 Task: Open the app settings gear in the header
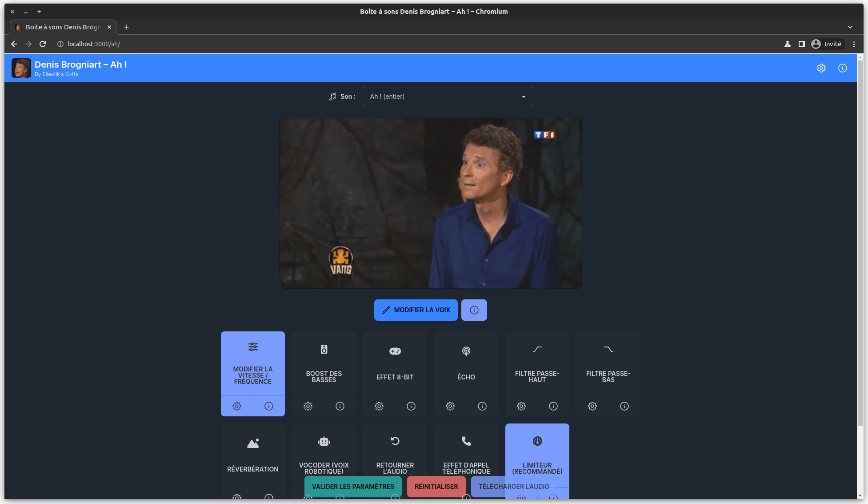(821, 68)
